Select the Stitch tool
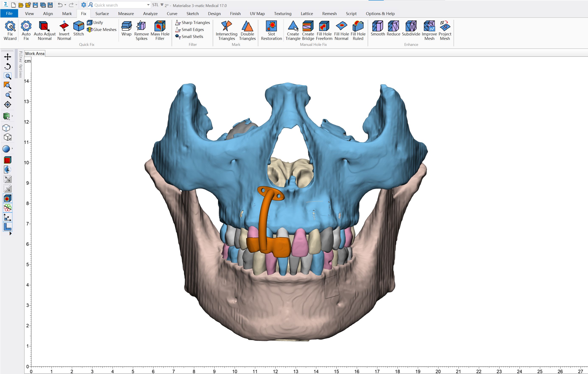This screenshot has width=588, height=374. pos(78,29)
